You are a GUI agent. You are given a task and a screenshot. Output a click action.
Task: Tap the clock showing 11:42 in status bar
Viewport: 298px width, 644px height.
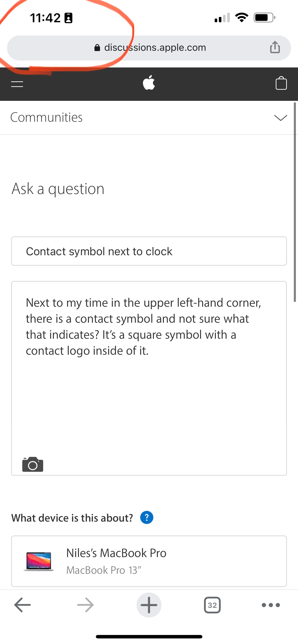(45, 17)
